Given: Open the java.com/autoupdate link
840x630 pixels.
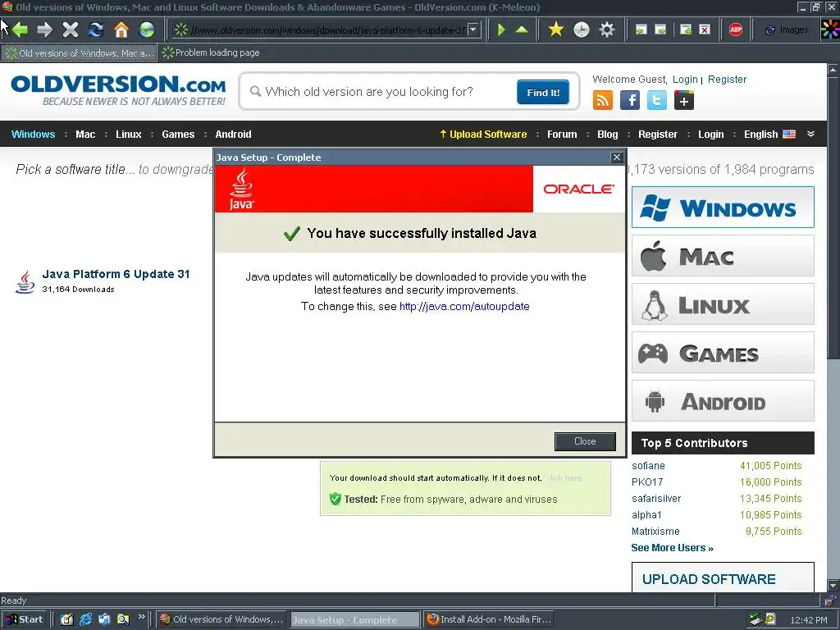Looking at the screenshot, I should 464,306.
